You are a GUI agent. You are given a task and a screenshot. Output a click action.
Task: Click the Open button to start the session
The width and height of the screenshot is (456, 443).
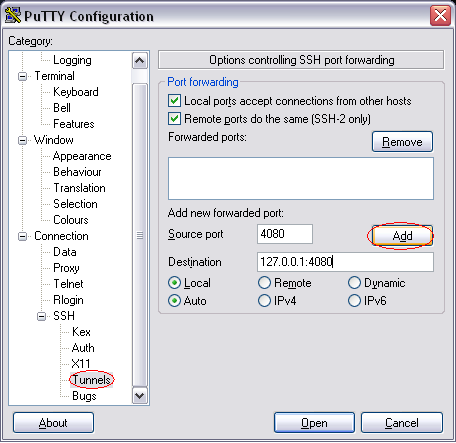314,423
